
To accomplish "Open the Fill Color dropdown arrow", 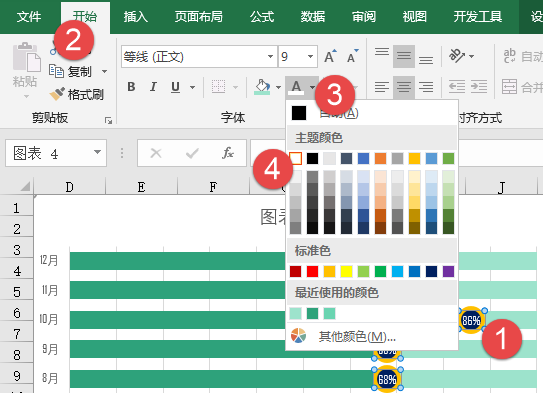I will pos(278,87).
